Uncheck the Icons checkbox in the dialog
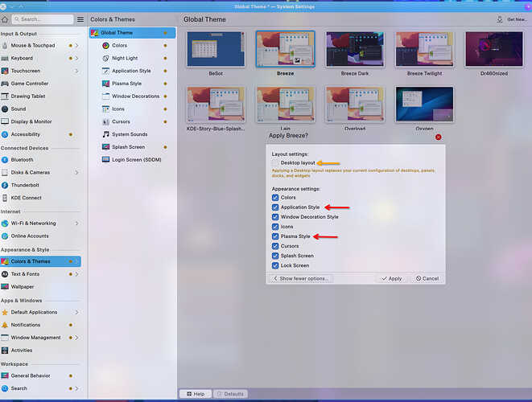Screen dimensions: 532x402 (x=275, y=227)
